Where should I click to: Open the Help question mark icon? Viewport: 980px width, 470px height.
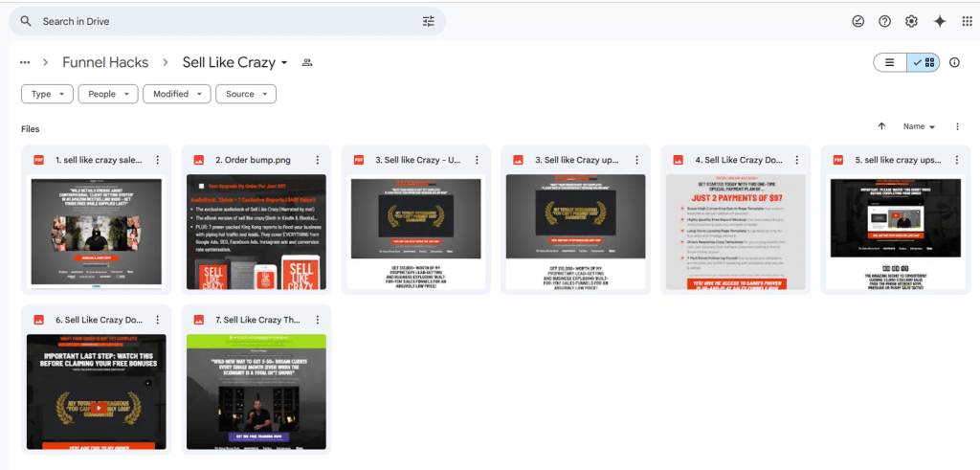coord(884,21)
